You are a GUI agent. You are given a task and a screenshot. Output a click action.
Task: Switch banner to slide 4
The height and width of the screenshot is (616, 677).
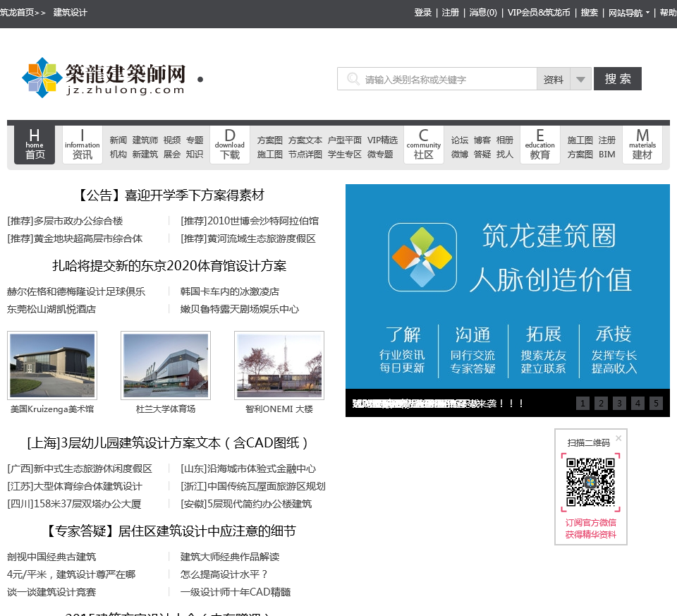638,404
